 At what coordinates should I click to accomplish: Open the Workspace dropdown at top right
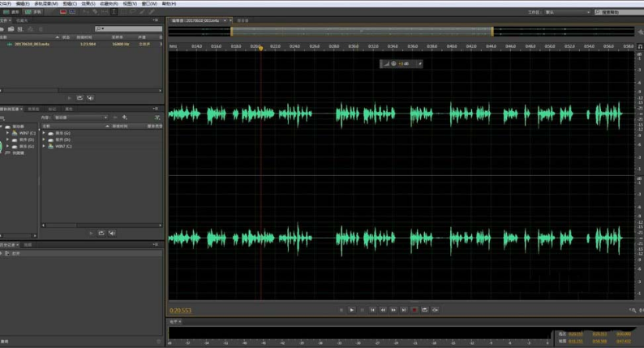pyautogui.click(x=568, y=12)
